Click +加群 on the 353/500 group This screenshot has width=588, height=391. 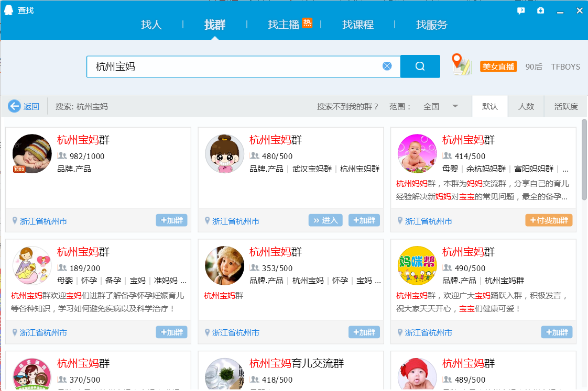tap(364, 332)
